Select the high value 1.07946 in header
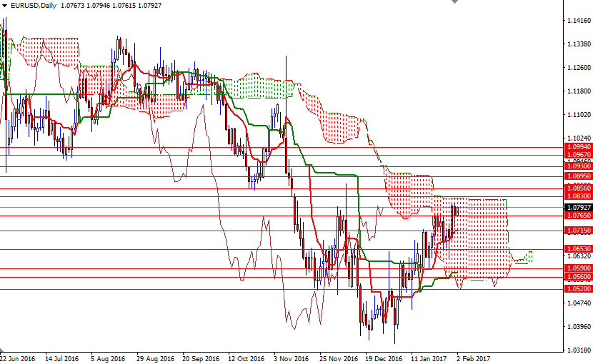593x364 pixels. tap(99, 6)
